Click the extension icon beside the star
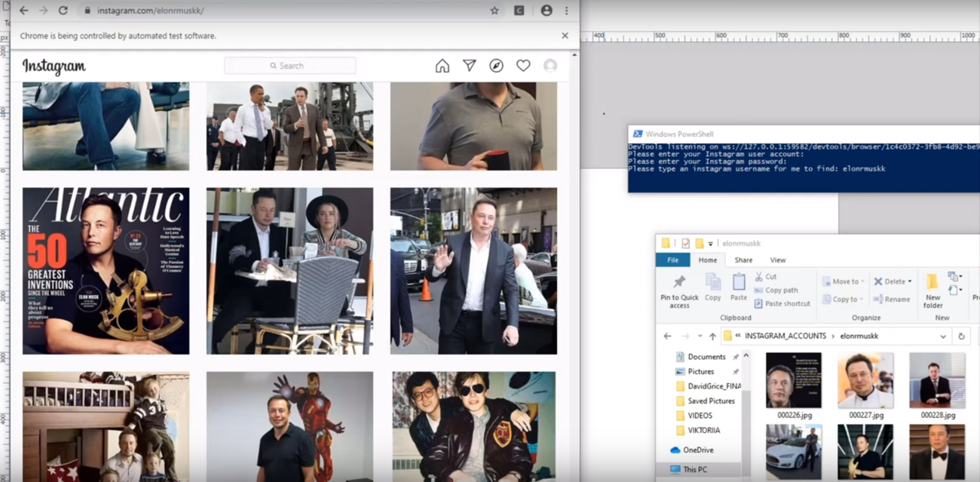 [519, 10]
